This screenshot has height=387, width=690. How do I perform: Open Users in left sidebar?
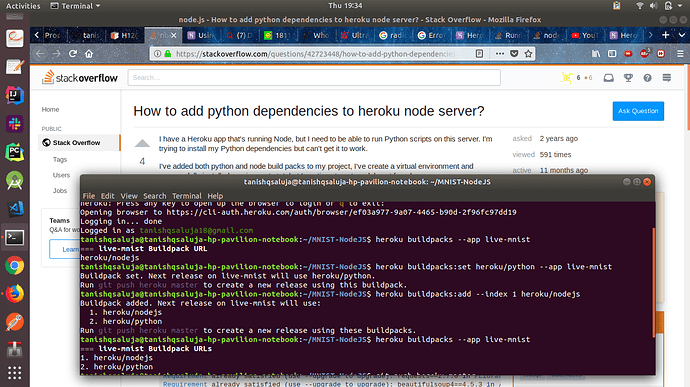(x=61, y=175)
